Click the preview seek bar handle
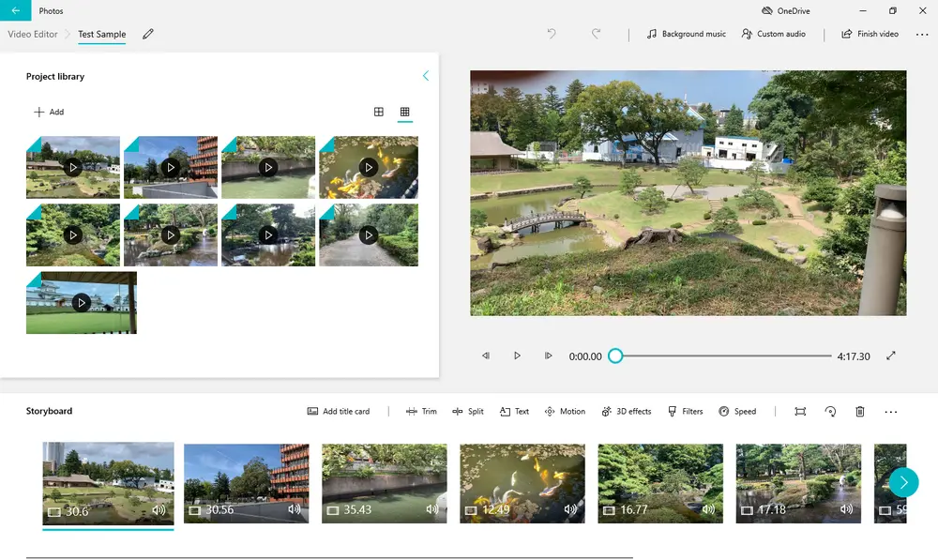Screen dimensions: 938x560 (615, 356)
